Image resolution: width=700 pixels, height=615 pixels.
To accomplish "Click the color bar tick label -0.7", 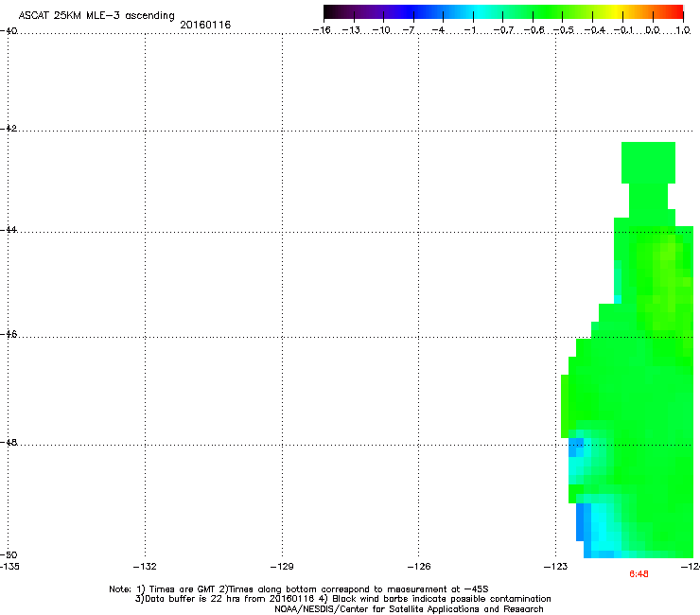I will click(x=503, y=30).
